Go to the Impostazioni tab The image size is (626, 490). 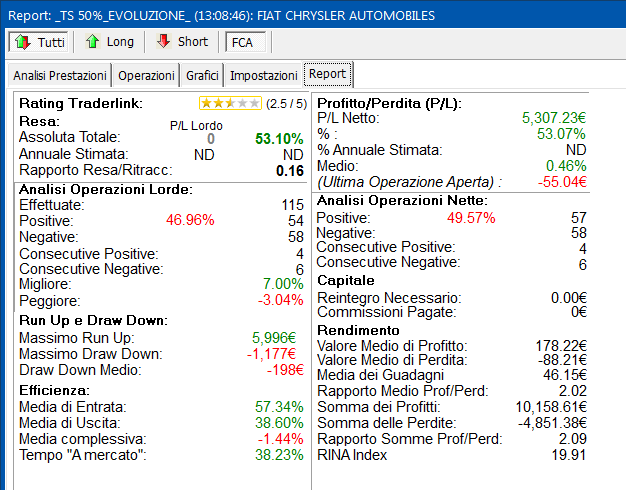click(x=263, y=75)
